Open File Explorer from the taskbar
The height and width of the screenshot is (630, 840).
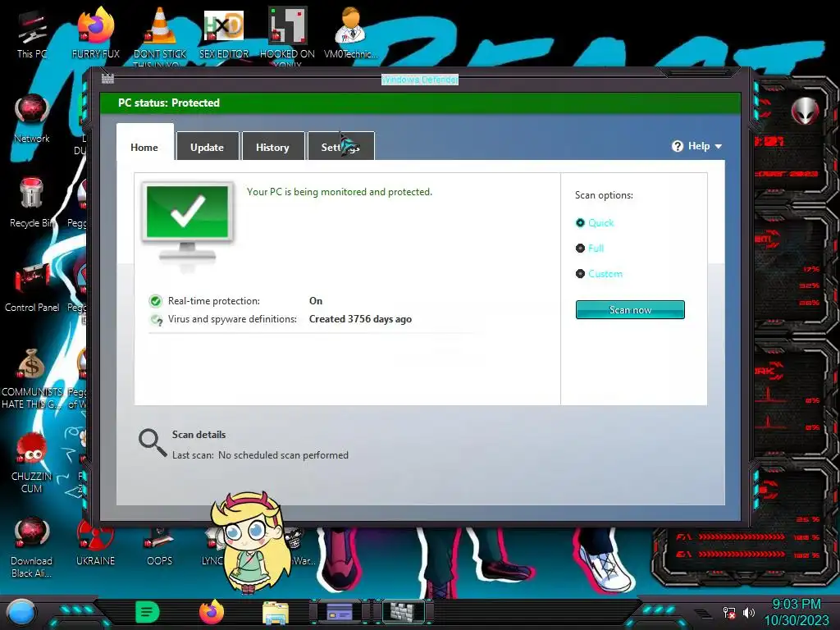276,612
